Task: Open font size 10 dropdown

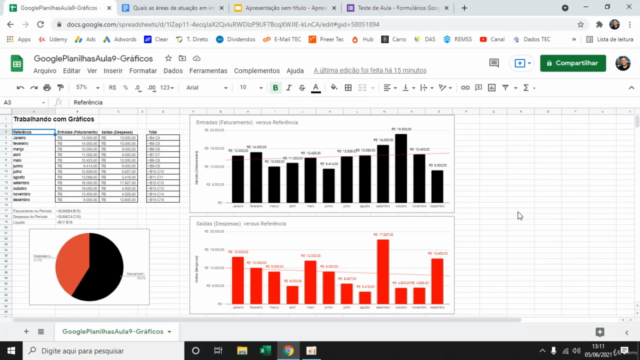Action: tap(251, 88)
